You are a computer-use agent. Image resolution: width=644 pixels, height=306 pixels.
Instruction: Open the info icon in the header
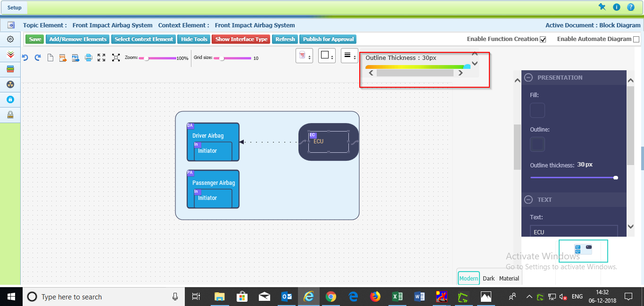617,7
